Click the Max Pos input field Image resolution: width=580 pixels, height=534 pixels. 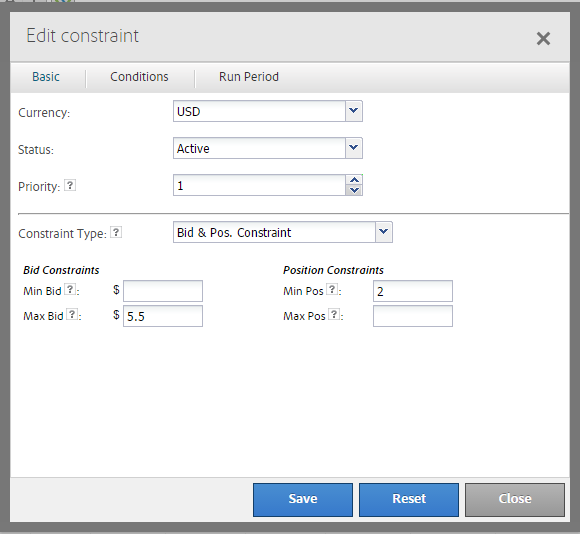(413, 316)
